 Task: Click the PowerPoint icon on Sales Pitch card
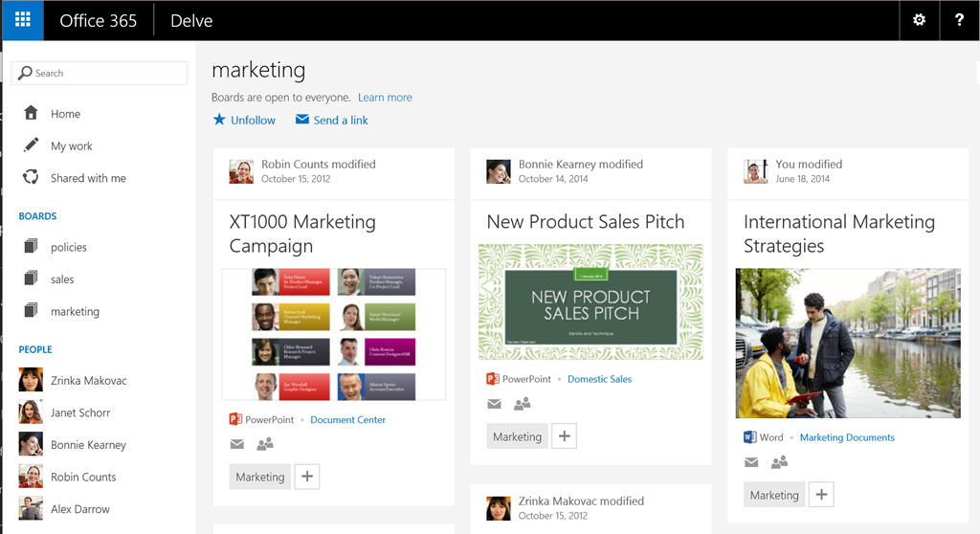tap(493, 378)
